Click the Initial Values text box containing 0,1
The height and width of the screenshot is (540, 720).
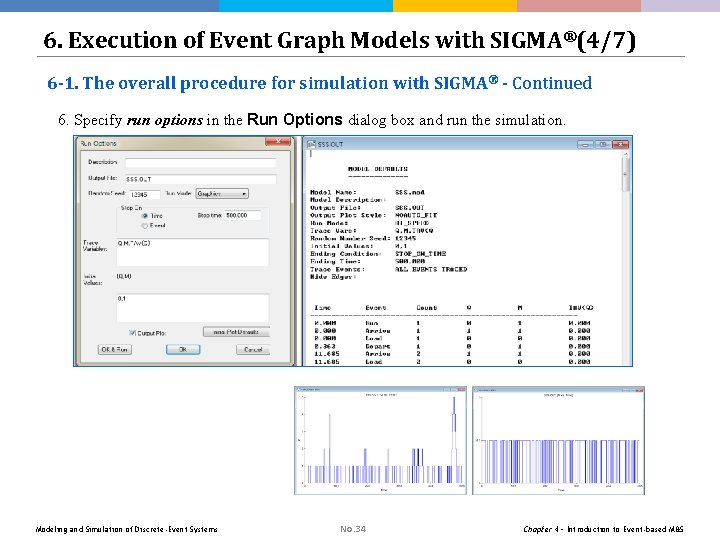click(x=192, y=308)
